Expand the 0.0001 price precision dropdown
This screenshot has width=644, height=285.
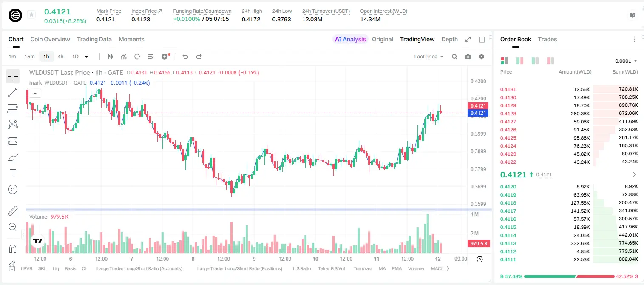coord(626,61)
